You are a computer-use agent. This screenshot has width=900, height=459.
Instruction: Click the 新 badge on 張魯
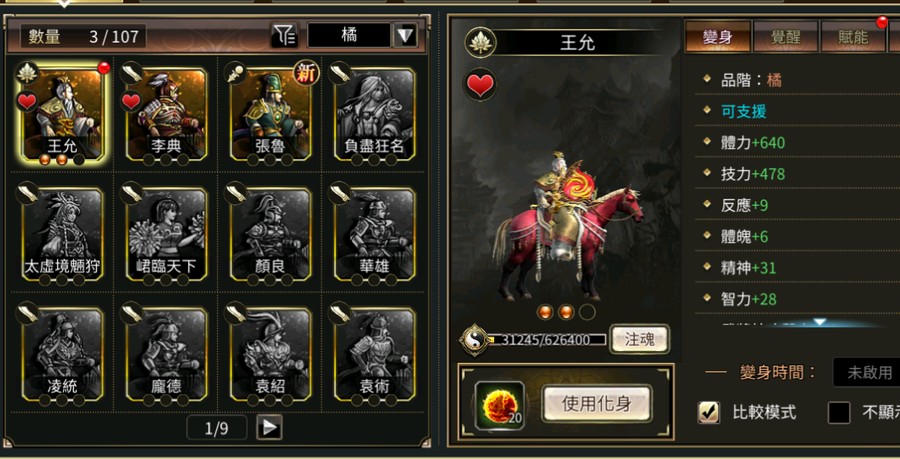coord(306,73)
